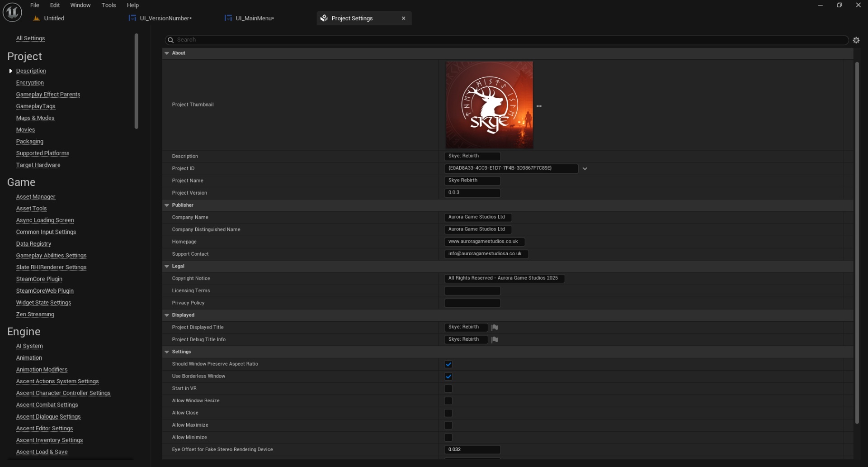The width and height of the screenshot is (868, 467).
Task: Open Common Input Settings
Action: 46,232
